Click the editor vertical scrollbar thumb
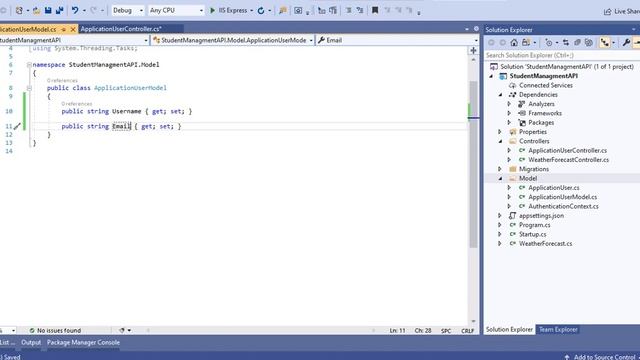 pyautogui.click(x=473, y=163)
